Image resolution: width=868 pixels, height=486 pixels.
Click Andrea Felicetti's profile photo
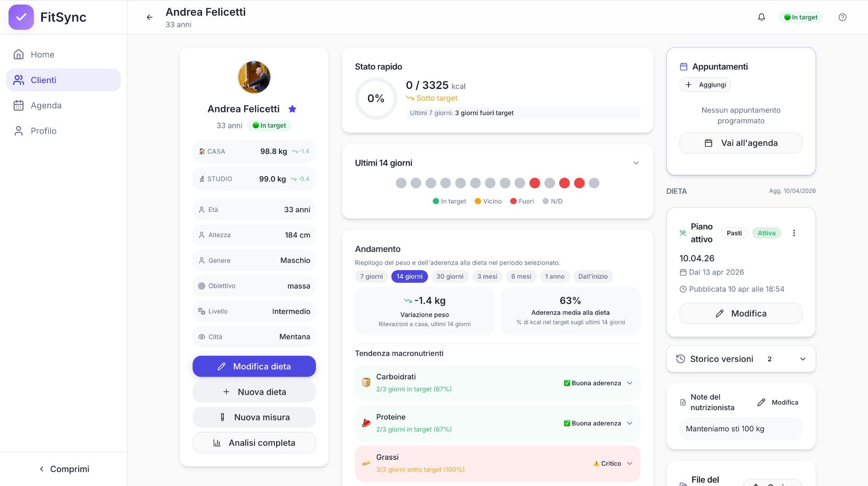click(x=254, y=77)
